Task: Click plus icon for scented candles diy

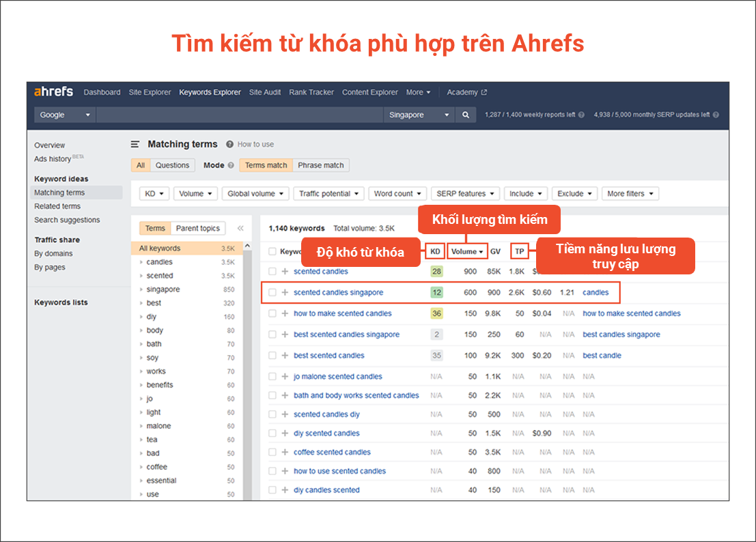Action: [285, 414]
